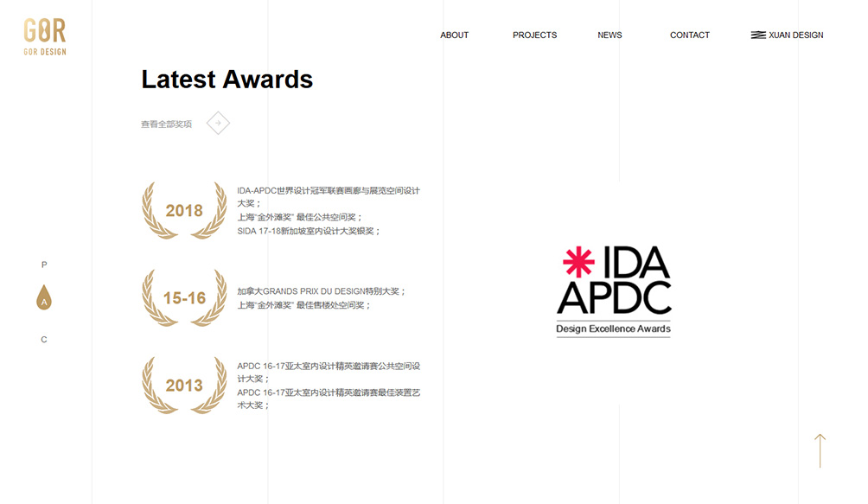Open the ABOUT menu item

tap(454, 35)
